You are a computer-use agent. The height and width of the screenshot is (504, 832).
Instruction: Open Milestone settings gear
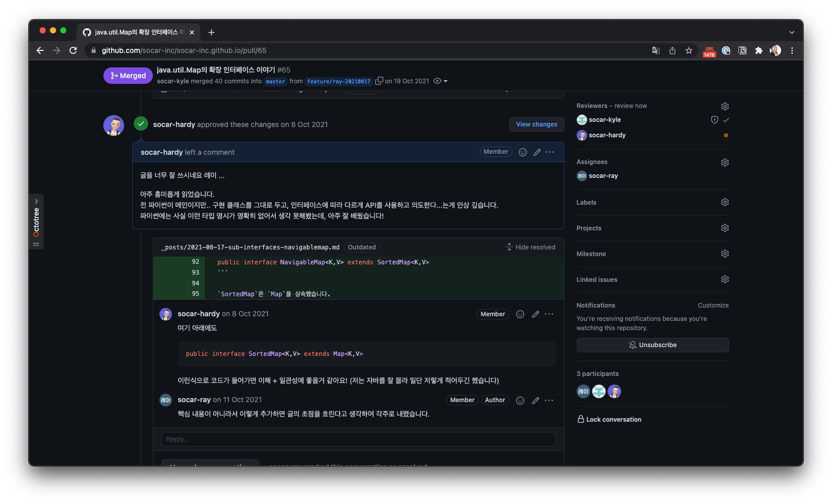tap(725, 254)
